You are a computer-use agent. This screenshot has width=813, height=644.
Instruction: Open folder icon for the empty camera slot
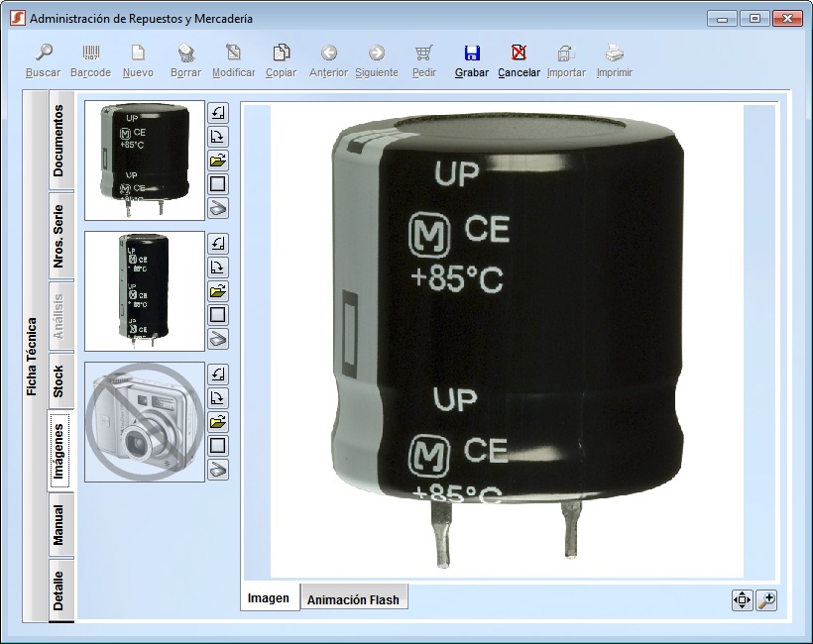(x=218, y=422)
